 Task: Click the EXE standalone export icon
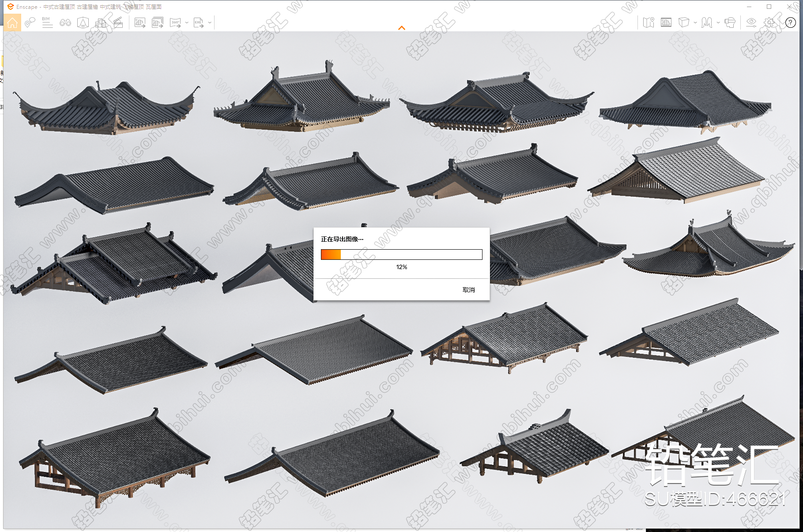pyautogui.click(x=199, y=22)
